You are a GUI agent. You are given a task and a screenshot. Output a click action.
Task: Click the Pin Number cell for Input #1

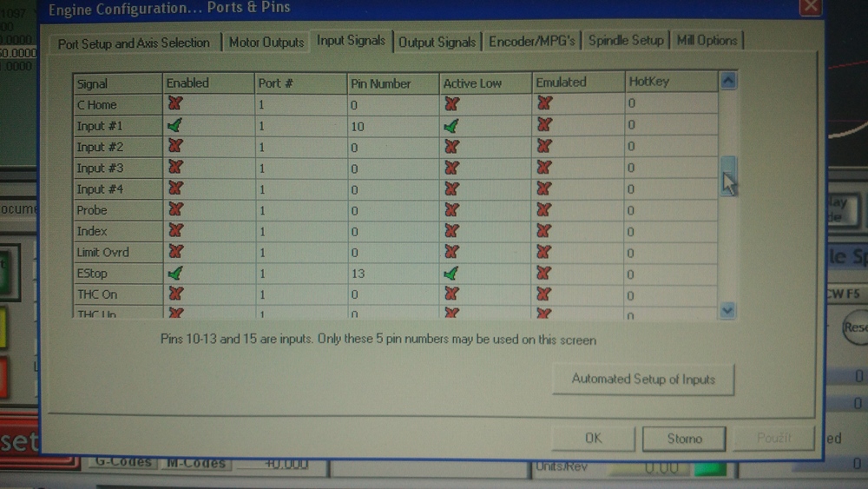[392, 126]
